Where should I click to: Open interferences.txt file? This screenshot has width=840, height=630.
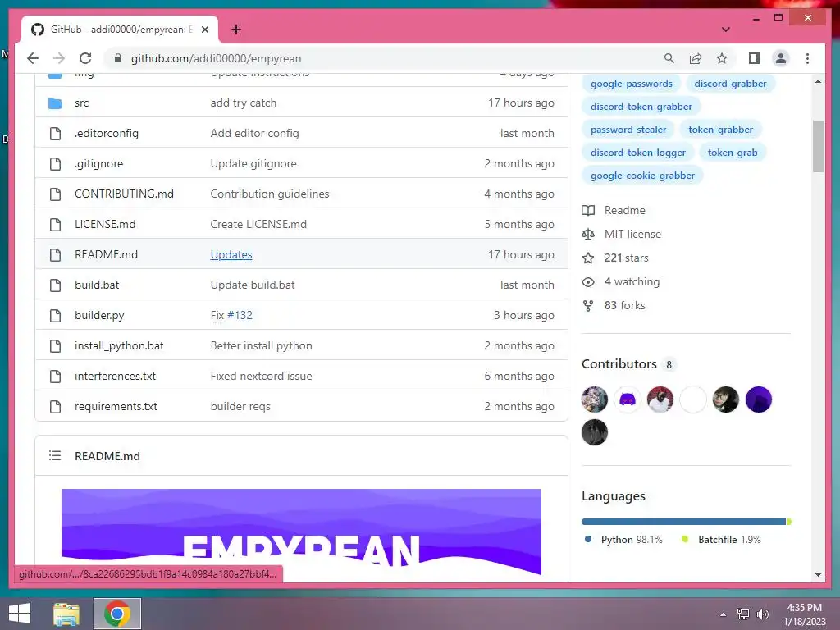tap(115, 376)
